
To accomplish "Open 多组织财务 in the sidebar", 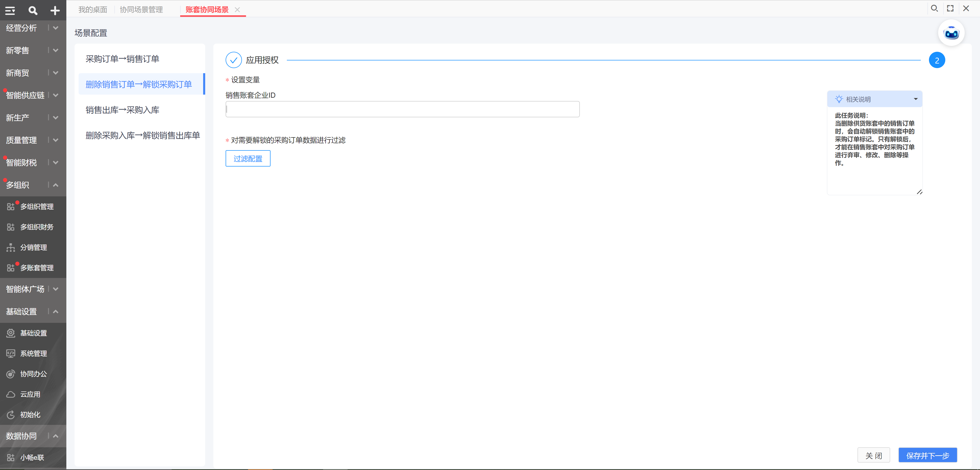I will (37, 227).
